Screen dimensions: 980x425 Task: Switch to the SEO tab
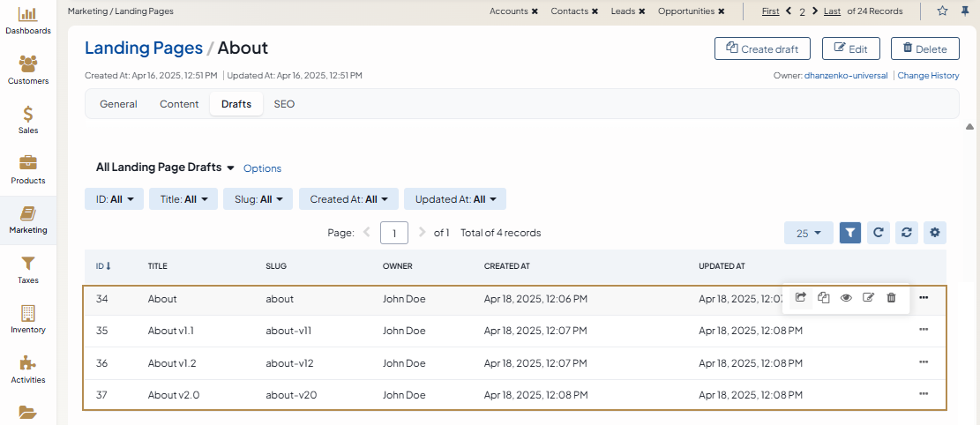[284, 104]
